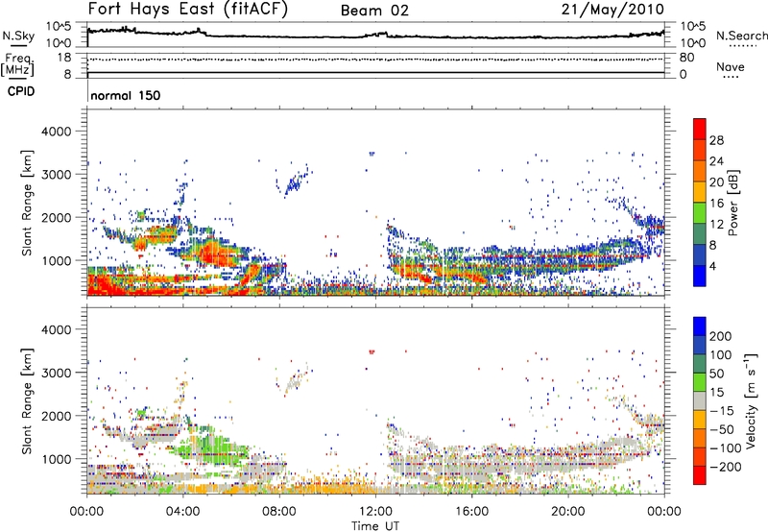Click the 'N.Sky' legend label
Viewport: 768px width, 532px height.
click(18, 36)
